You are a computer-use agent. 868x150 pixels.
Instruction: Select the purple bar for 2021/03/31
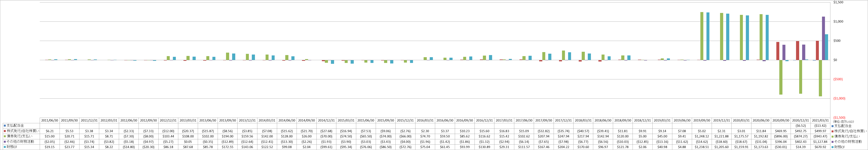tap(824, 38)
